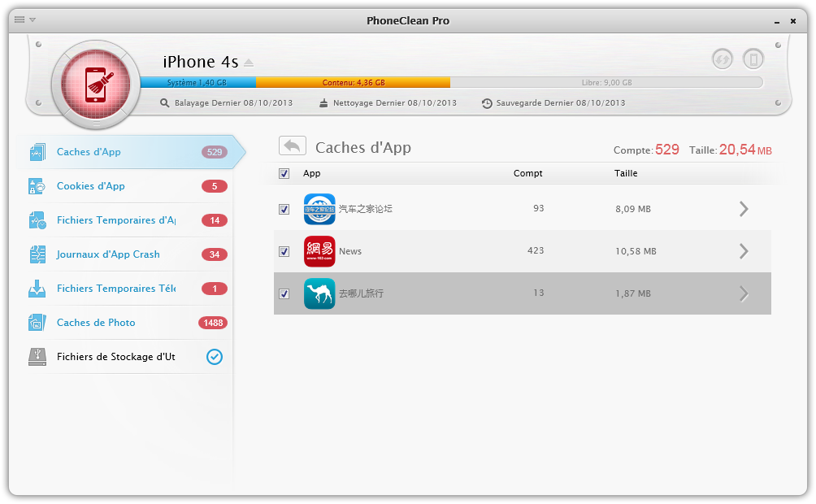Expand details arrow for News row
This screenshot has height=504, width=816.
744,251
